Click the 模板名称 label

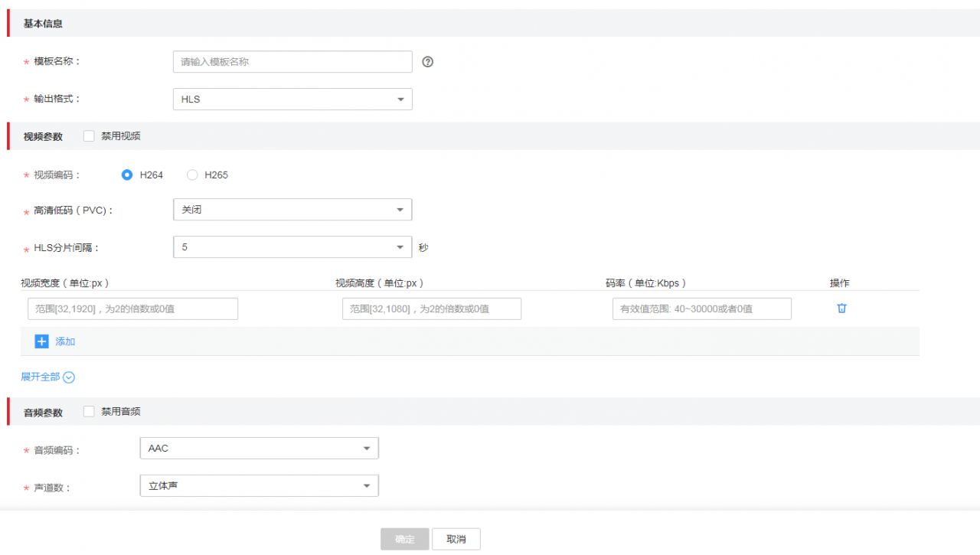pos(57,62)
